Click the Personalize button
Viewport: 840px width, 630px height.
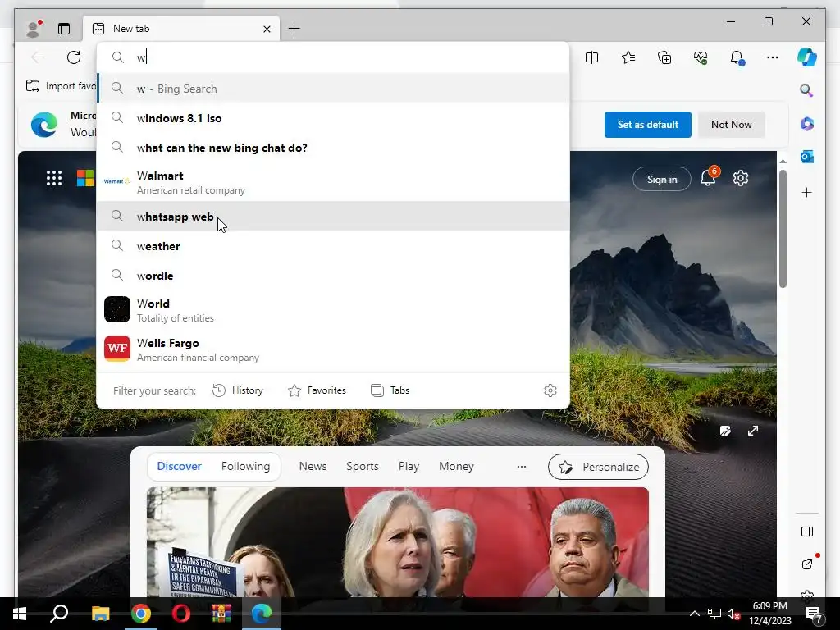click(x=598, y=467)
